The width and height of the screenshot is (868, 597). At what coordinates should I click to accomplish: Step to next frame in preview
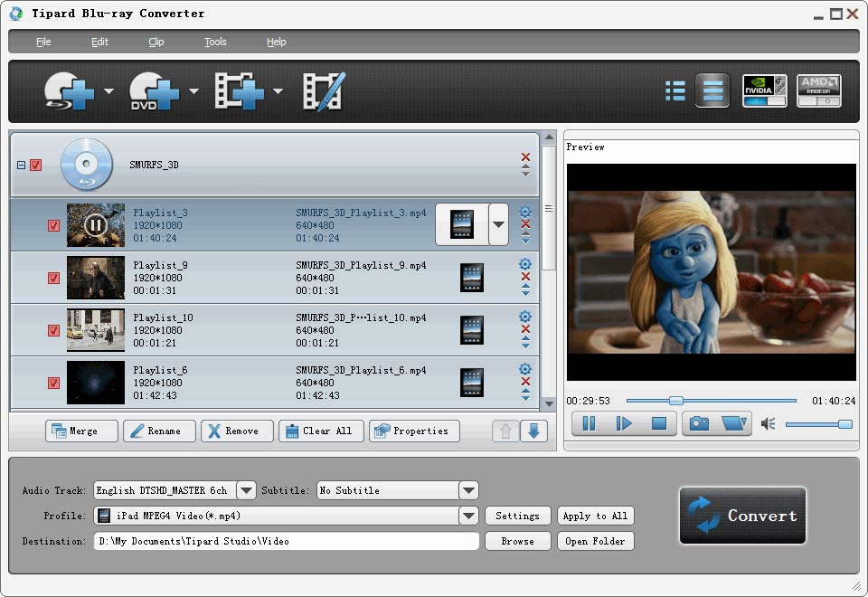(x=624, y=424)
